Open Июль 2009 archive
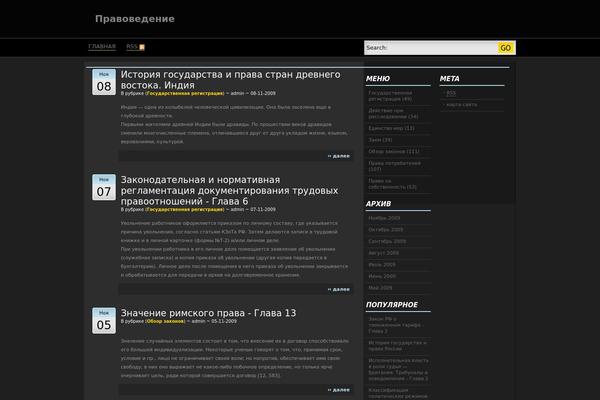This screenshot has width=600, height=400. tap(382, 264)
